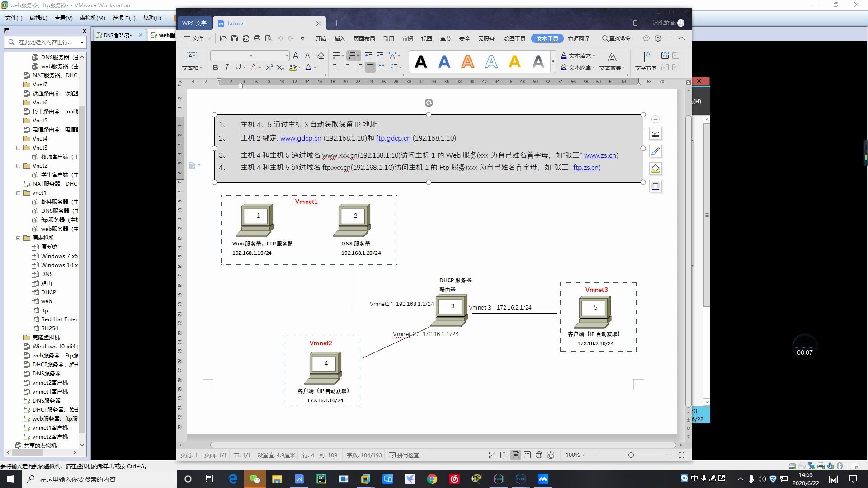Open the 开始 ribbon tab
868x488 pixels.
[321, 38]
